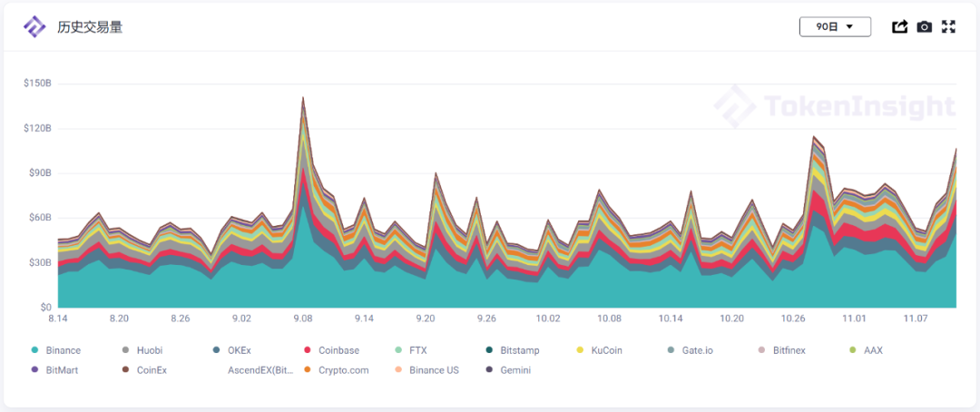The image size is (980, 412).
Task: Click the fullscreen expand icon
Action: pyautogui.click(x=949, y=27)
